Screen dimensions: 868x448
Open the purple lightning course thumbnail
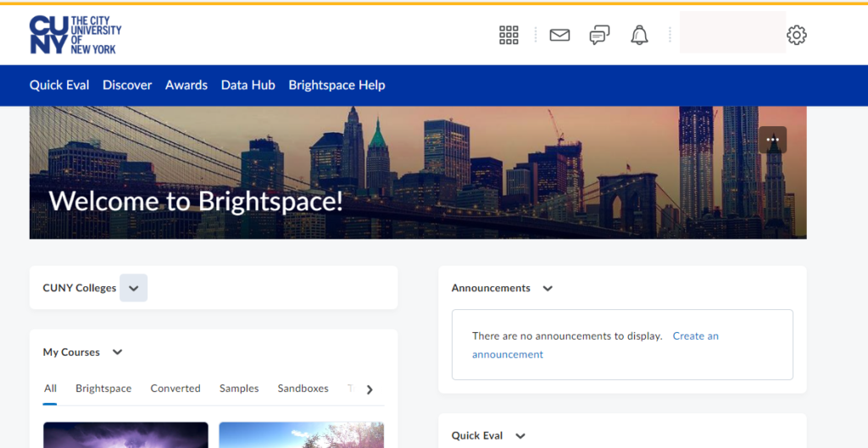[125, 435]
